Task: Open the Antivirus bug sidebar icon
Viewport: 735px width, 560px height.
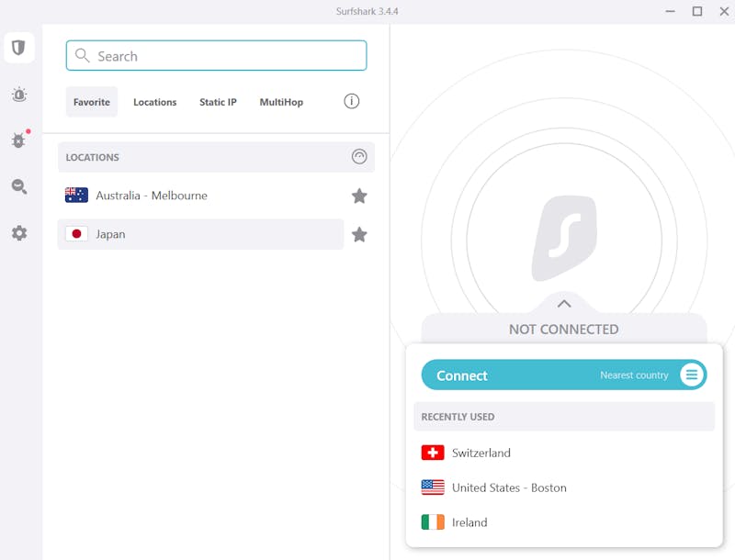Action: coord(18,140)
